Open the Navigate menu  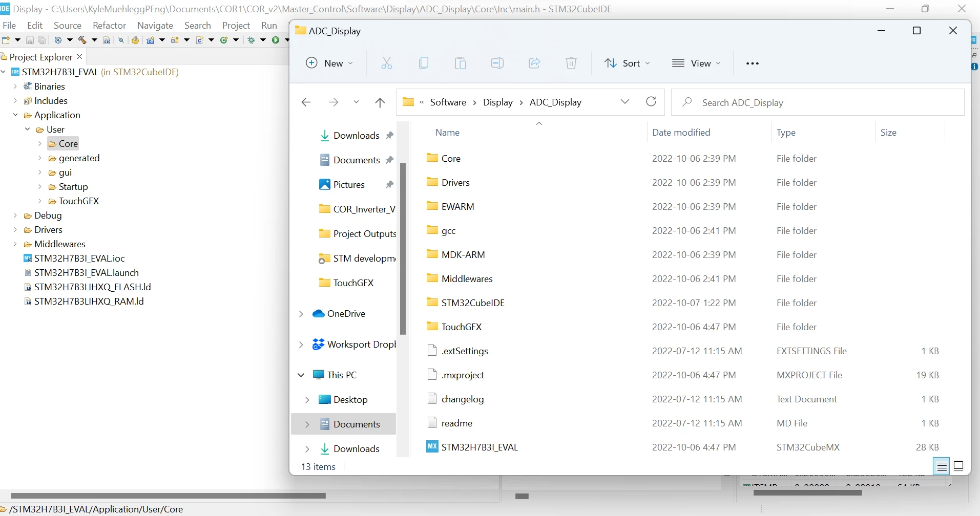(155, 25)
